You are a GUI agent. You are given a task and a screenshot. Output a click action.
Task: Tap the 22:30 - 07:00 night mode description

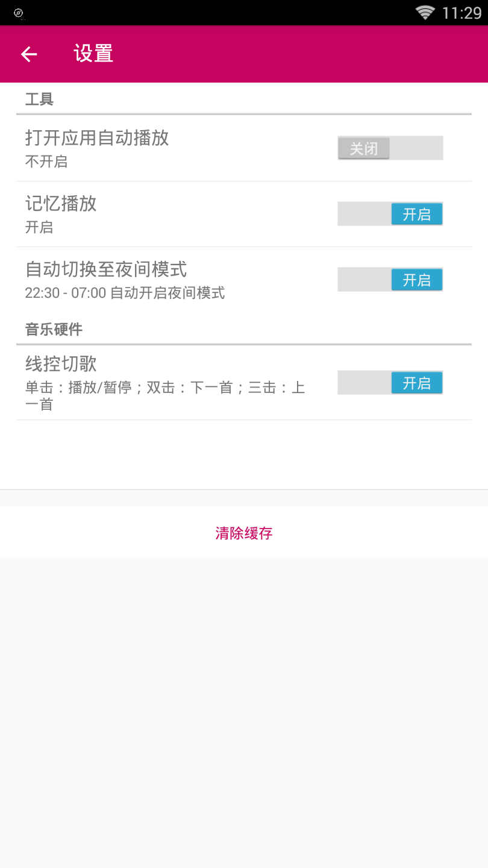(x=125, y=293)
